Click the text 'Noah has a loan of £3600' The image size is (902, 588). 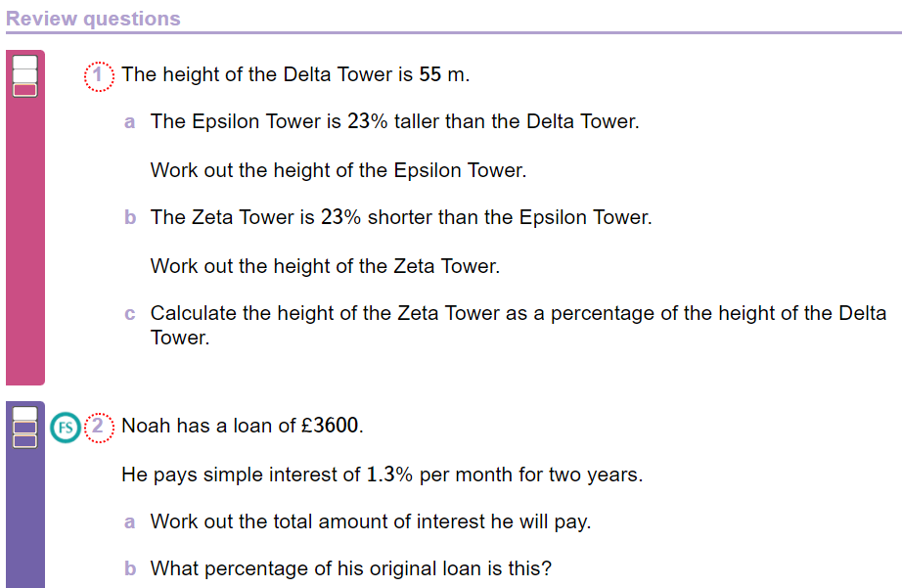click(x=243, y=426)
